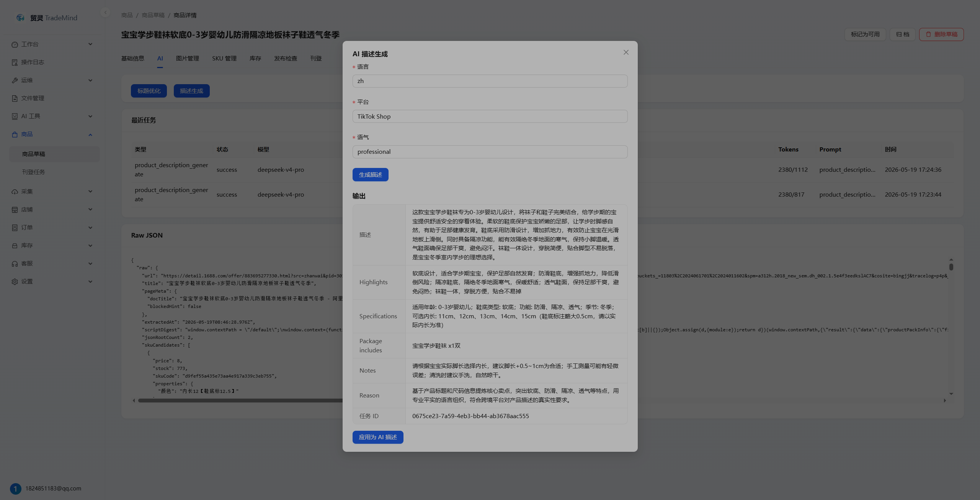Screen dimensions: 980x500
Task: Collapse the 商品 menu chevron
Action: tap(90, 135)
